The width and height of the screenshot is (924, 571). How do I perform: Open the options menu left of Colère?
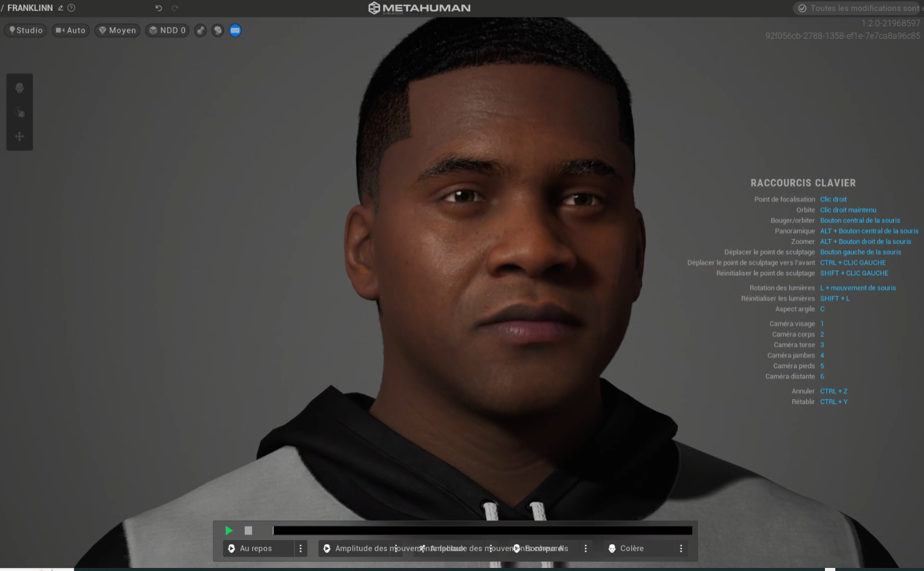[586, 549]
